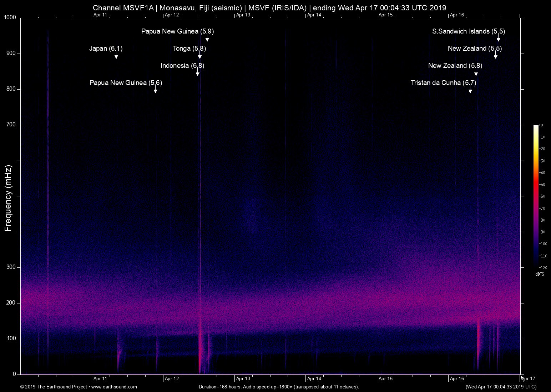This screenshot has height=392, width=551.
Task: Expand the Apr 15 date marker
Action: (x=385, y=378)
